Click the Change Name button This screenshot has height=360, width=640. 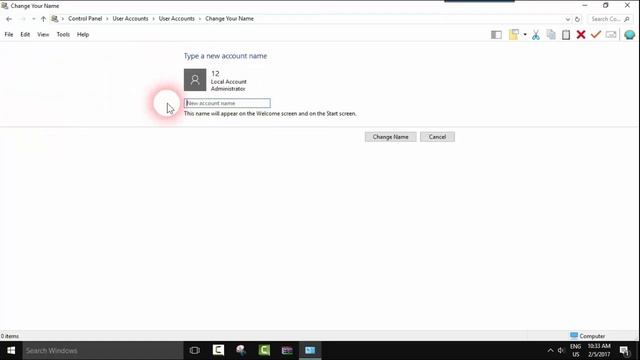pyautogui.click(x=390, y=137)
